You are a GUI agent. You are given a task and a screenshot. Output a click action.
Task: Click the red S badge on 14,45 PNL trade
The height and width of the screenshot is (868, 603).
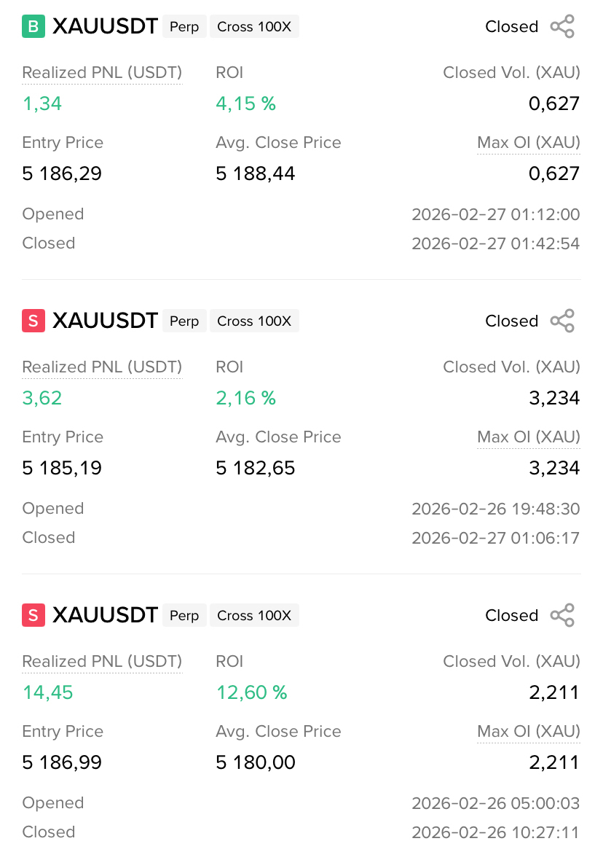tap(33, 616)
